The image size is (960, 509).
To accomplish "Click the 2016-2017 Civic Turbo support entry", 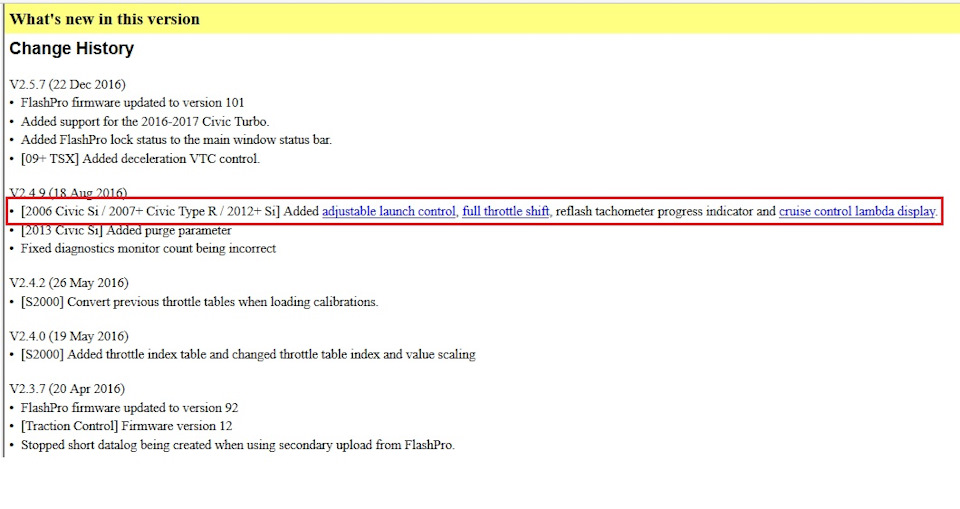I will pyautogui.click(x=145, y=121).
